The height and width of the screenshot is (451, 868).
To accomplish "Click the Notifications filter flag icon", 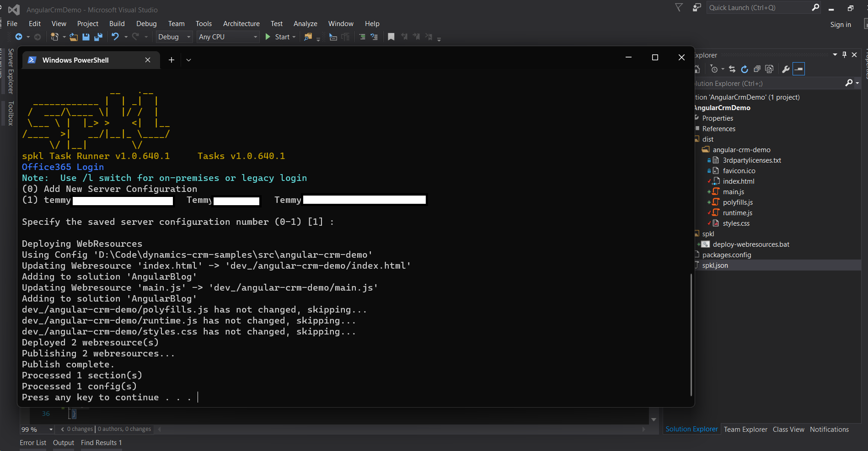I will click(x=679, y=7).
